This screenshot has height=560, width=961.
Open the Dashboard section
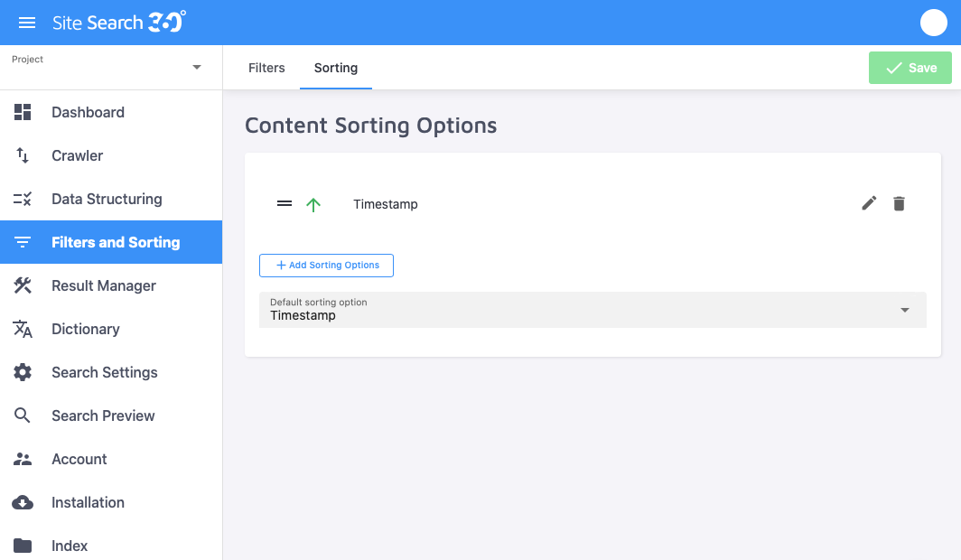tap(88, 112)
